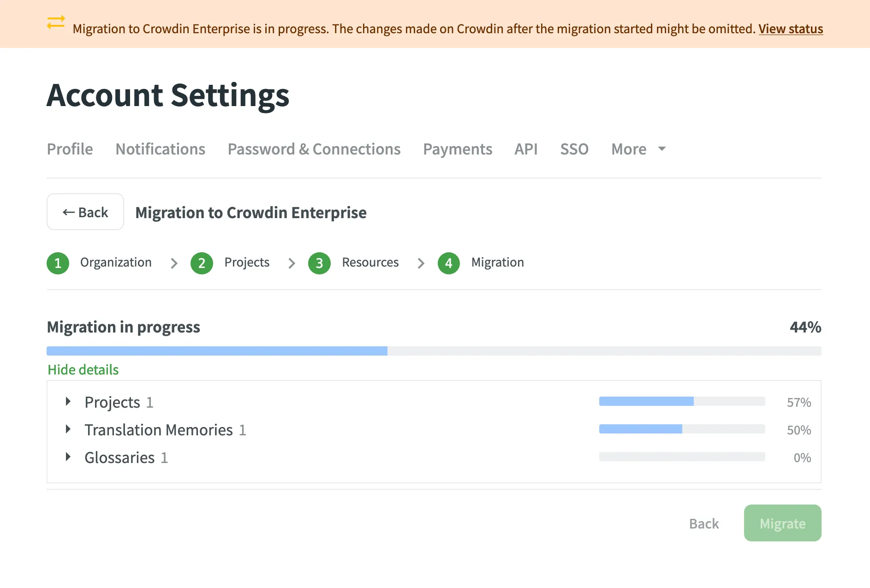This screenshot has height=588, width=870.
Task: Open the View status link
Action: pyautogui.click(x=791, y=29)
